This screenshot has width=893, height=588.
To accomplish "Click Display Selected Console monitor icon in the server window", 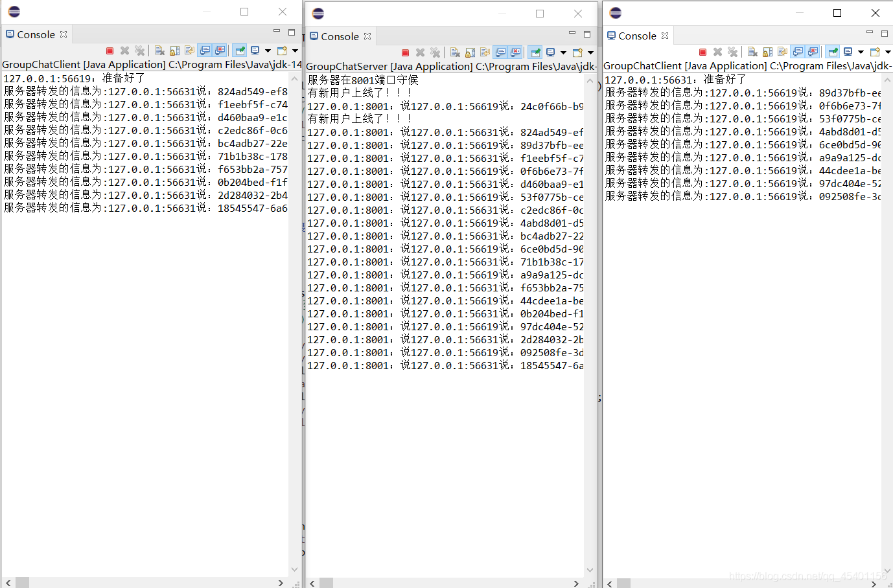I will click(x=550, y=52).
